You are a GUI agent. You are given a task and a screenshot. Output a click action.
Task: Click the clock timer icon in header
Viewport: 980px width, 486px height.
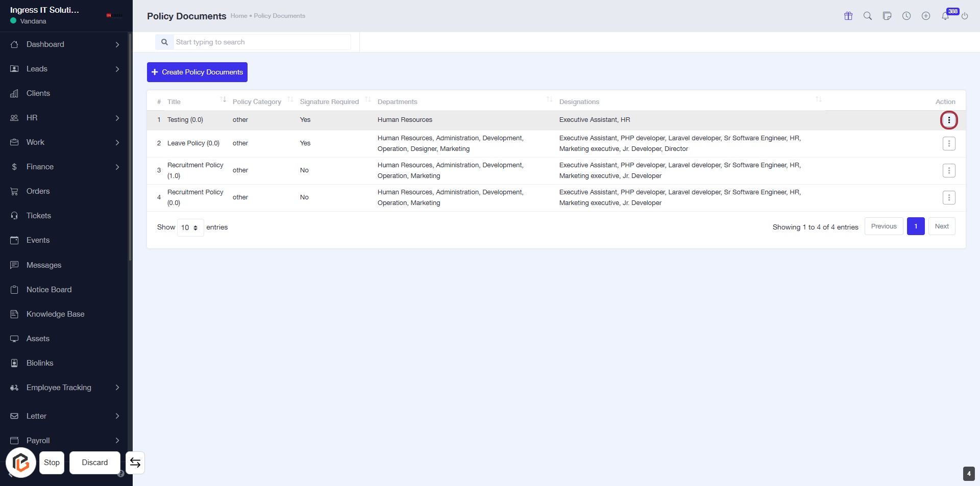tap(906, 16)
